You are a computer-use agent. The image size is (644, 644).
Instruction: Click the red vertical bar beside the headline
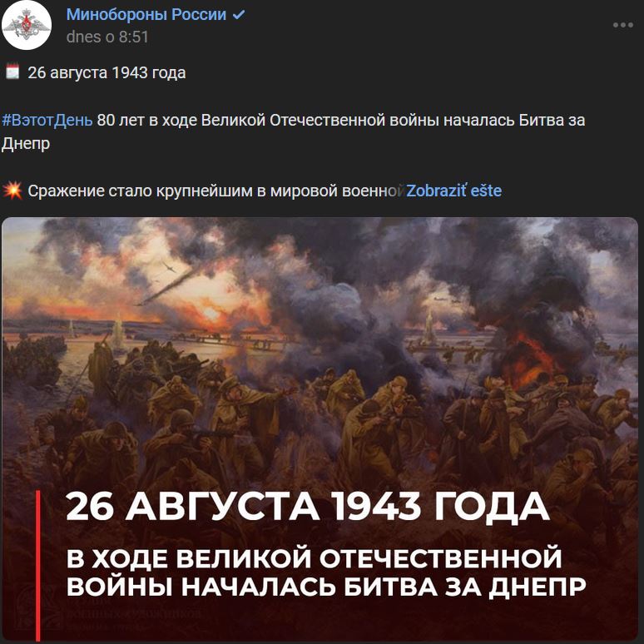(x=38, y=565)
